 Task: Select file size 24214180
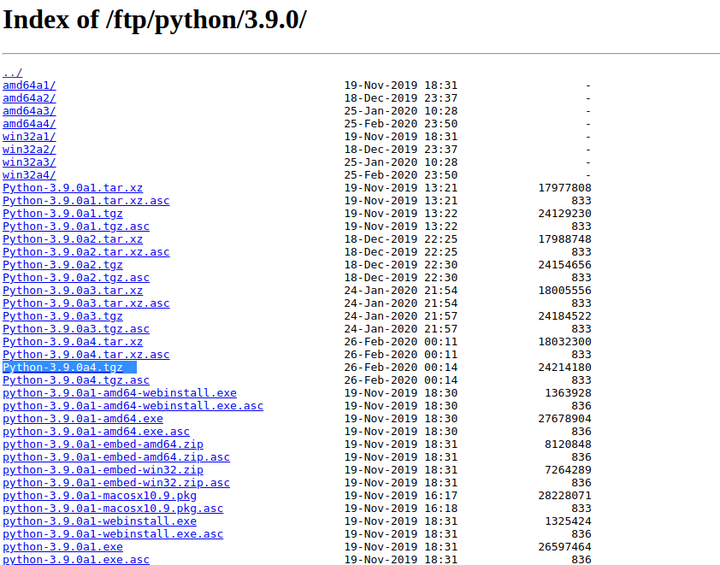click(564, 367)
